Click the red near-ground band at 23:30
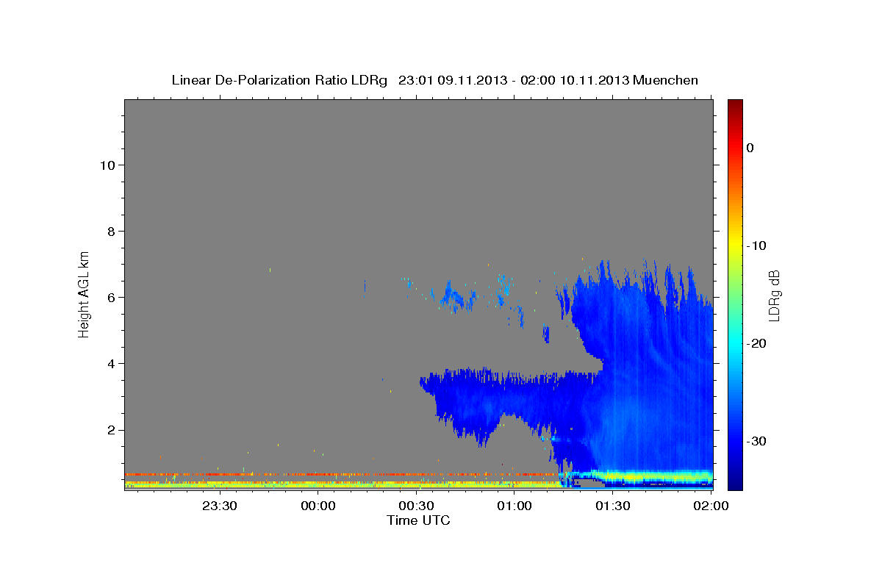Screen dimensions: 882x588 pyautogui.click(x=220, y=474)
